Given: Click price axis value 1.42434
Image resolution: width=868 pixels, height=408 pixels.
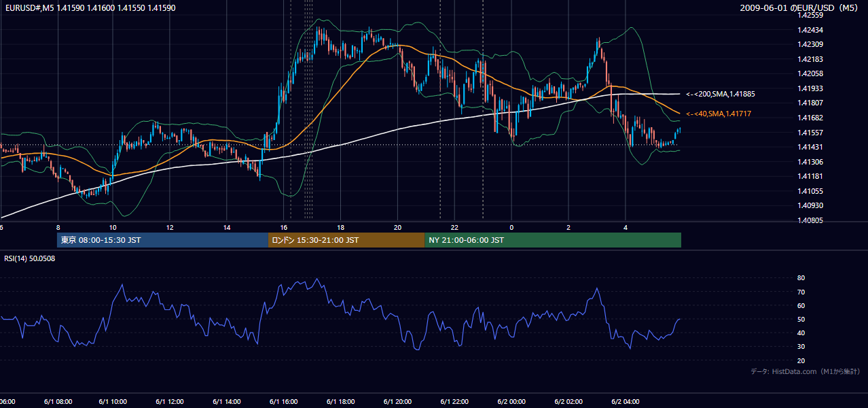Looking at the screenshot, I should 810,30.
